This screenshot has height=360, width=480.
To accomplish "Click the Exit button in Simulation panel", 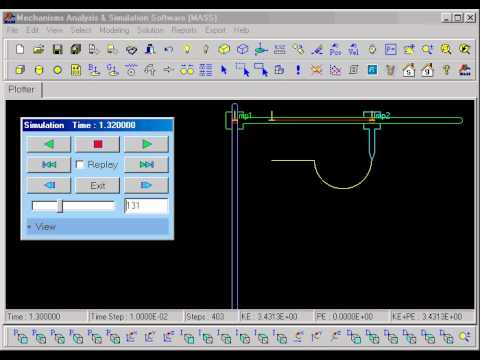I will (x=98, y=185).
